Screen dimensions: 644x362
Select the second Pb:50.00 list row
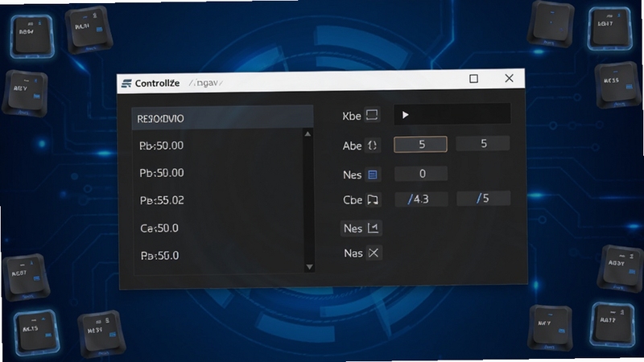click(x=217, y=173)
